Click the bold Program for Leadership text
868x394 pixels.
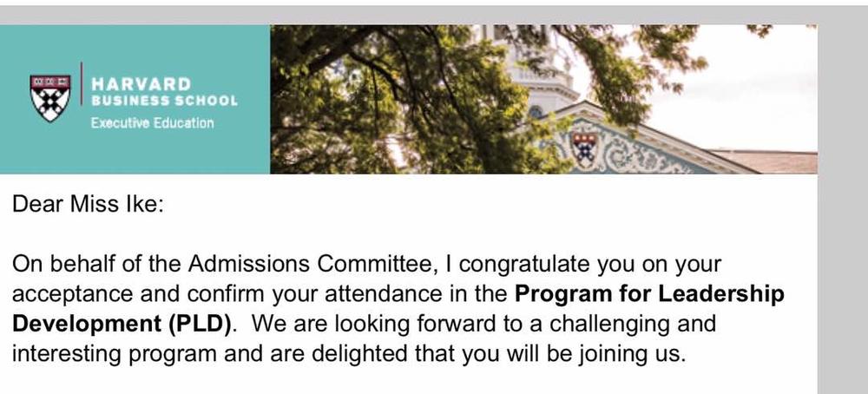coord(649,294)
